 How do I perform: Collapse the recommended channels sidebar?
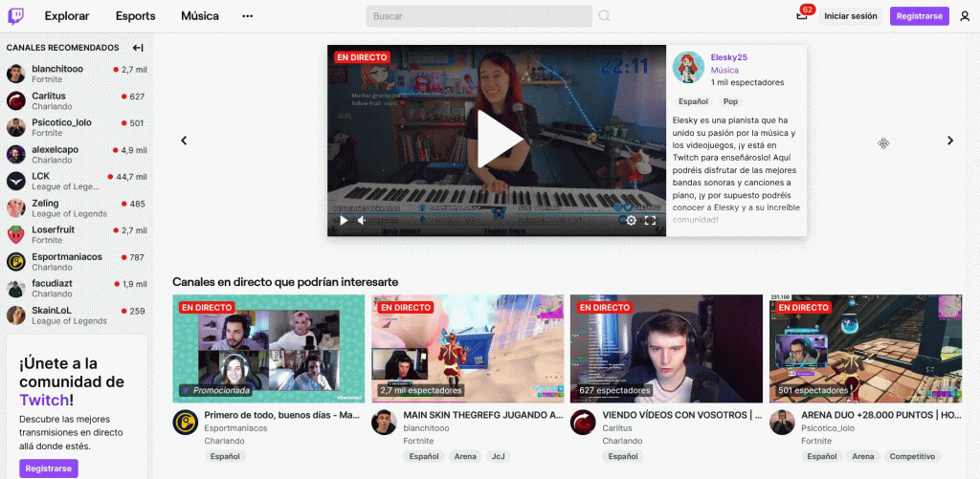click(138, 48)
